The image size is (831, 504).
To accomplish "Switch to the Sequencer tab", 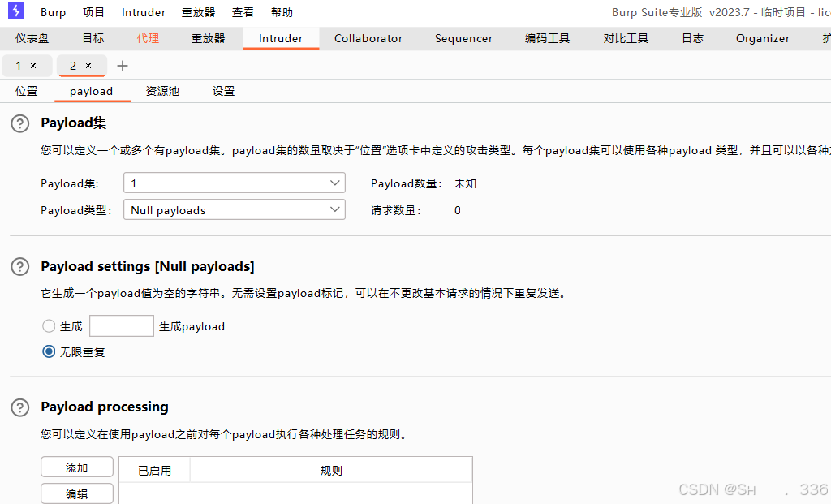I will 463,38.
